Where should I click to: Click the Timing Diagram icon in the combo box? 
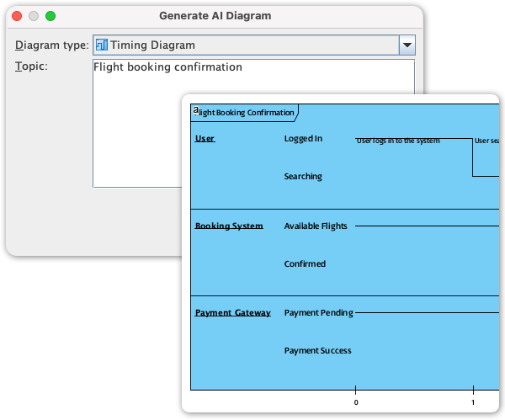101,45
